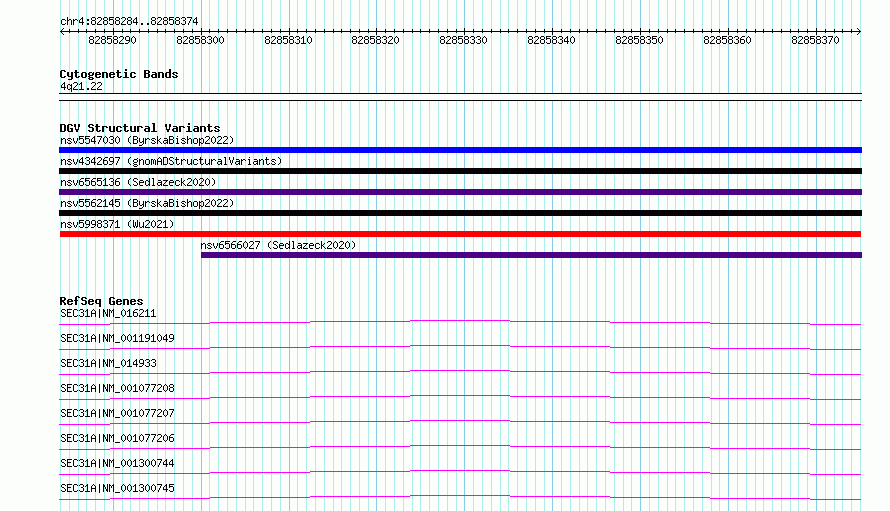The height and width of the screenshot is (511, 890).
Task: Select transcript label SEC31A|NM_001300744
Action: pyautogui.click(x=117, y=463)
